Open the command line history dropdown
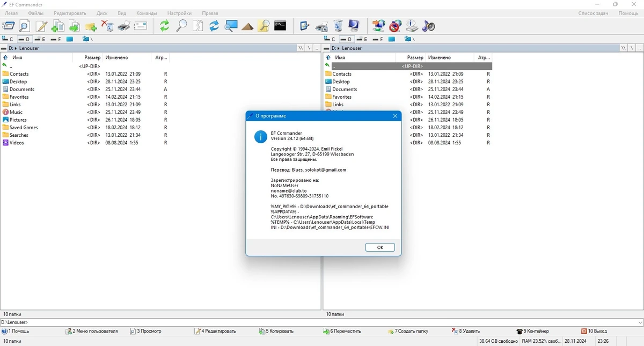This screenshot has height=346, width=644. pos(639,322)
